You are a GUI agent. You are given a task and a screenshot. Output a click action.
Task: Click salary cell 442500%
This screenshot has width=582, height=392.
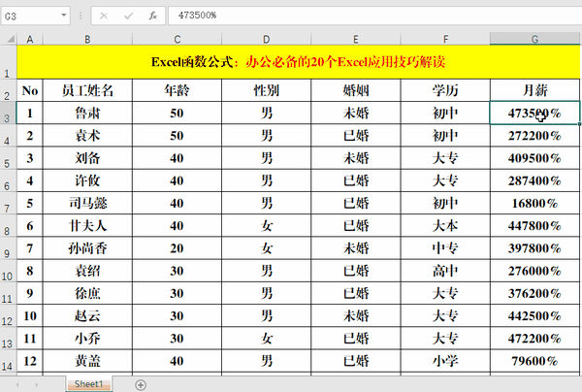pos(534,316)
